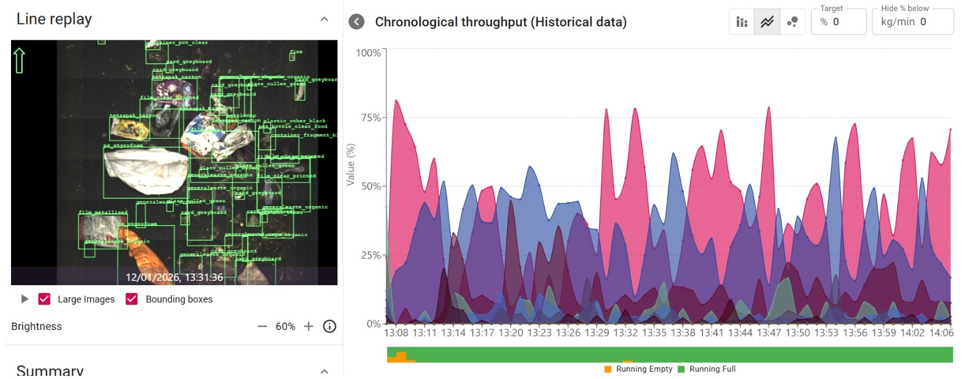Switch to stacked bar chart view

click(x=742, y=22)
